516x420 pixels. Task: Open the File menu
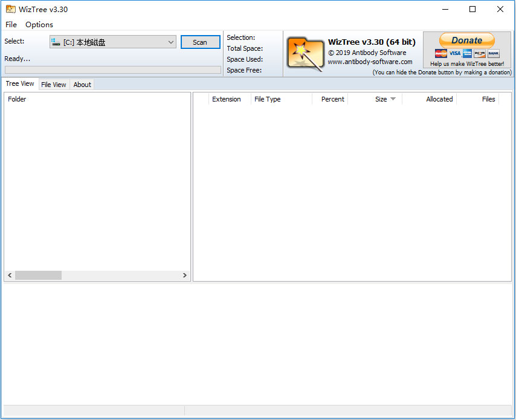coord(11,25)
